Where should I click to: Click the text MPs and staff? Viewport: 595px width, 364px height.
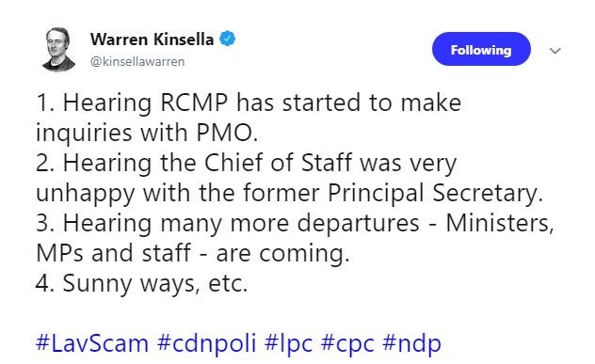point(113,253)
